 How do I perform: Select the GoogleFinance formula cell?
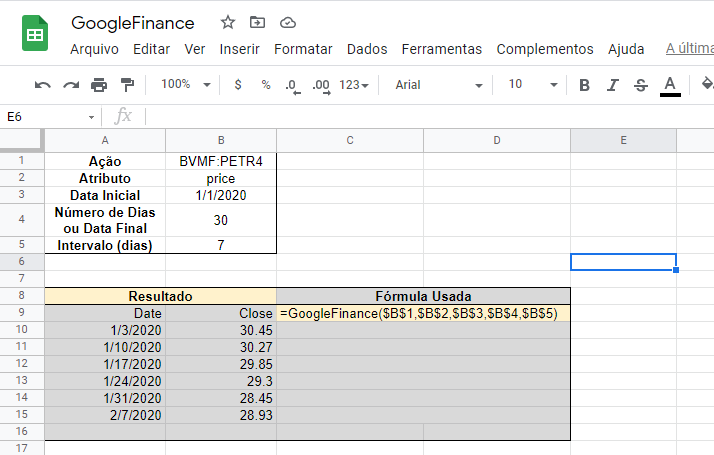click(423, 313)
